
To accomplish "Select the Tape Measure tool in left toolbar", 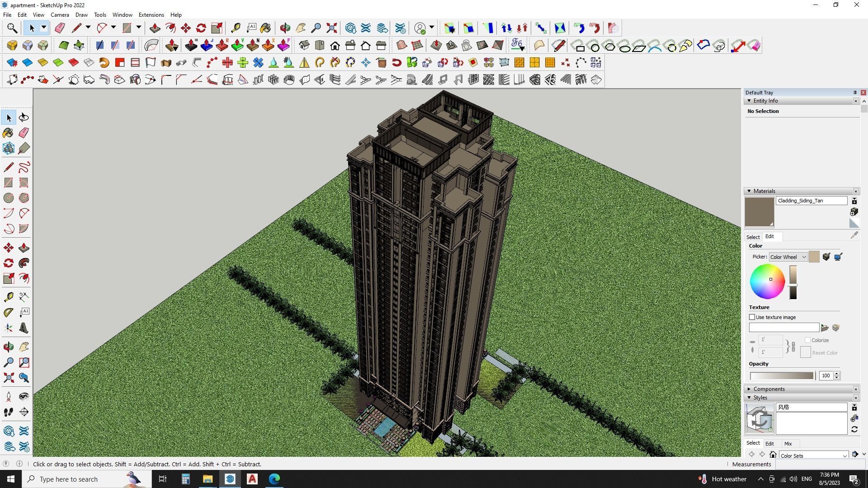I will coord(8,297).
